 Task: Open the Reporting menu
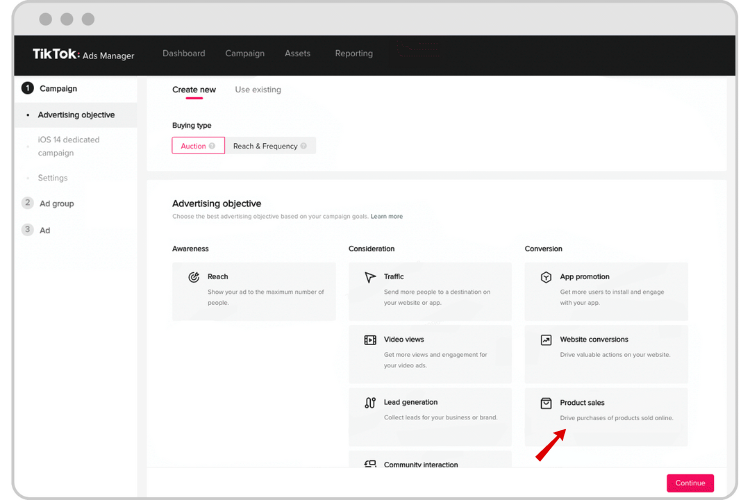(354, 53)
